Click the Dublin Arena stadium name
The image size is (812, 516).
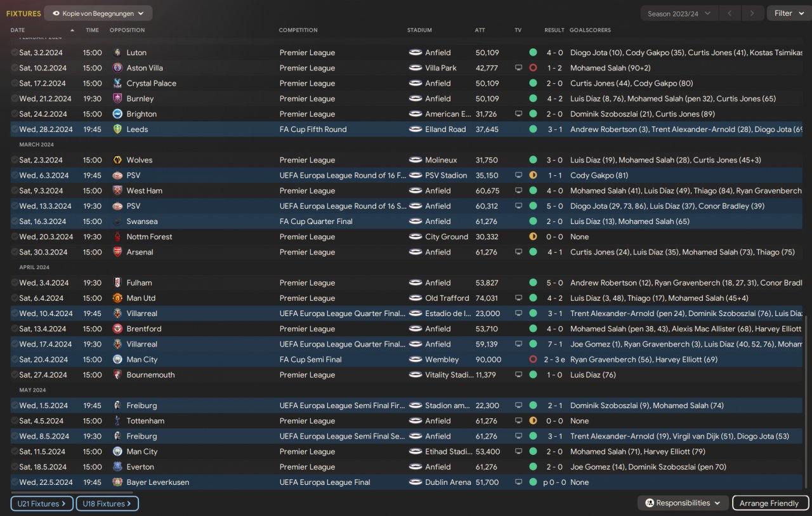click(x=448, y=482)
